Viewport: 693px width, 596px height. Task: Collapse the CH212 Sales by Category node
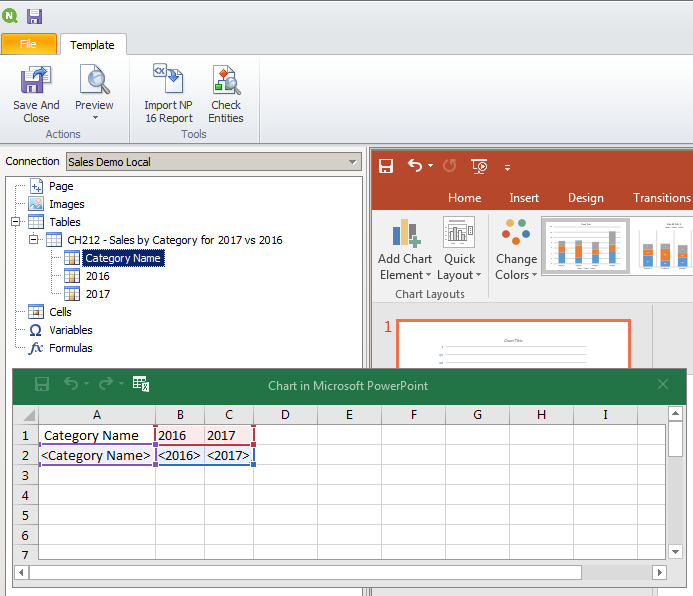pos(35,240)
